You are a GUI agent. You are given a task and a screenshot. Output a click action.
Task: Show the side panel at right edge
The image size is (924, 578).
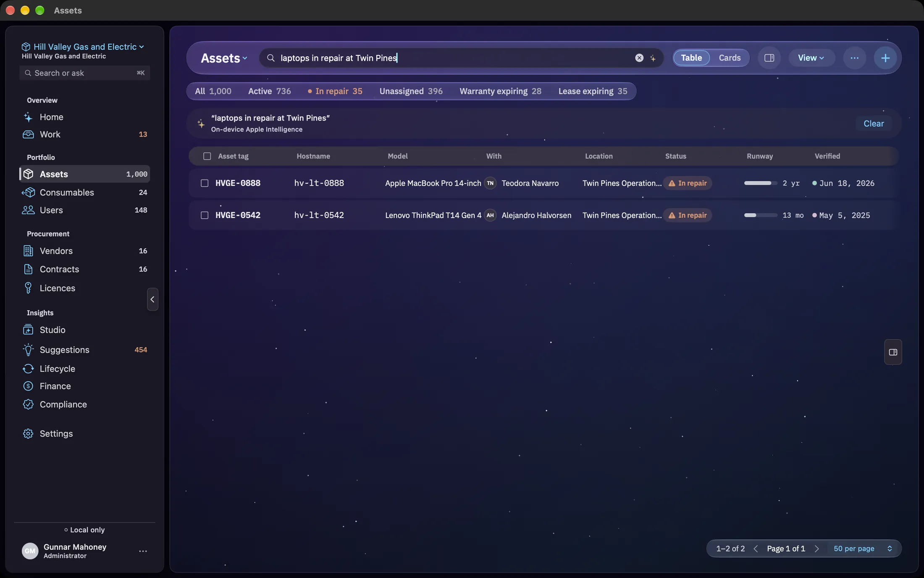893,352
